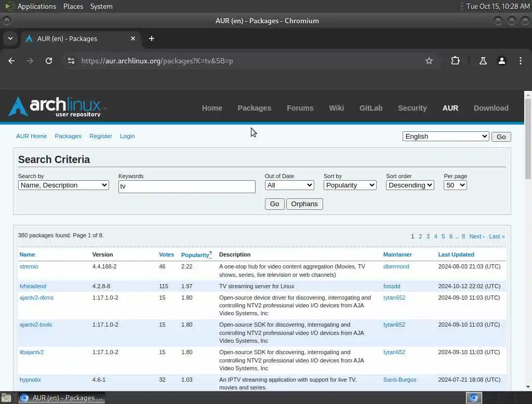532x404 pixels.
Task: Open a new tab with the plus icon
Action: tap(152, 38)
